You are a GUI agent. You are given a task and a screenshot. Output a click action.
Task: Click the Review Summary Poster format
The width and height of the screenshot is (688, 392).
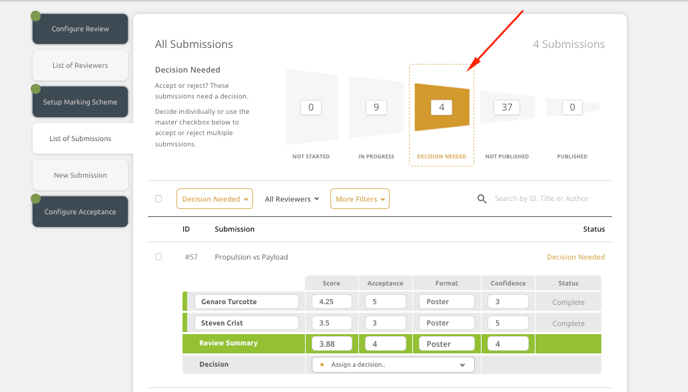447,344
